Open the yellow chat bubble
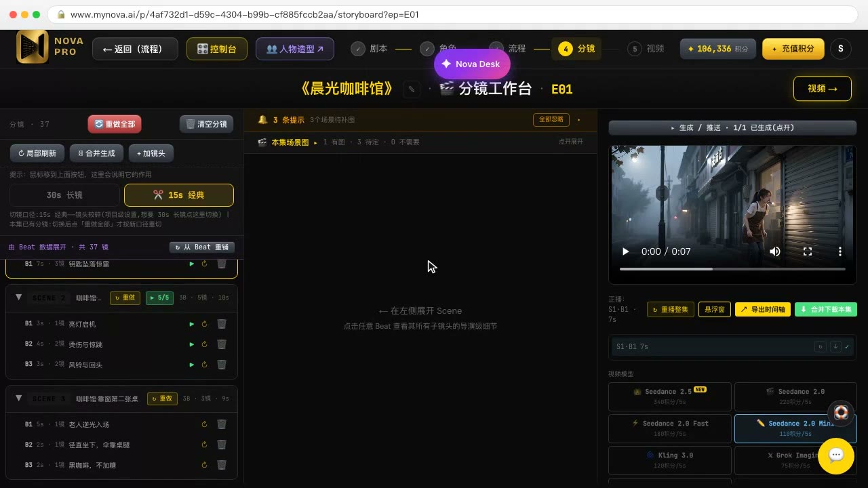This screenshot has height=488, width=868. click(x=835, y=455)
